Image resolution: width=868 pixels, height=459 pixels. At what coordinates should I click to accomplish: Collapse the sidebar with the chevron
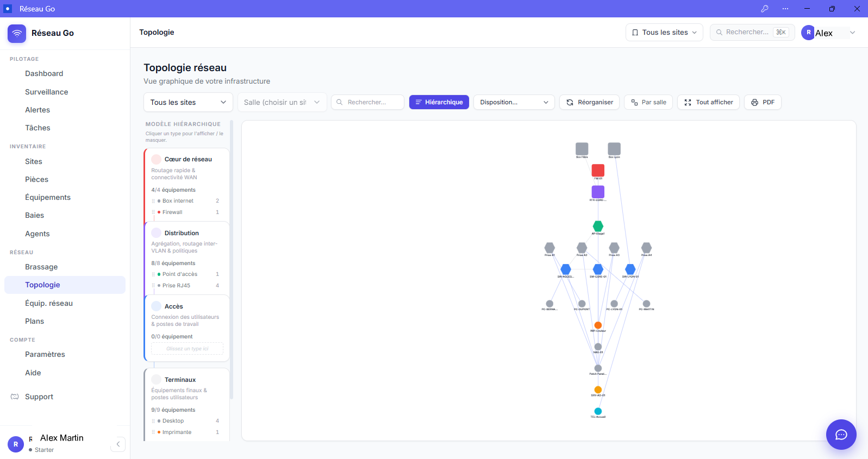tap(118, 444)
